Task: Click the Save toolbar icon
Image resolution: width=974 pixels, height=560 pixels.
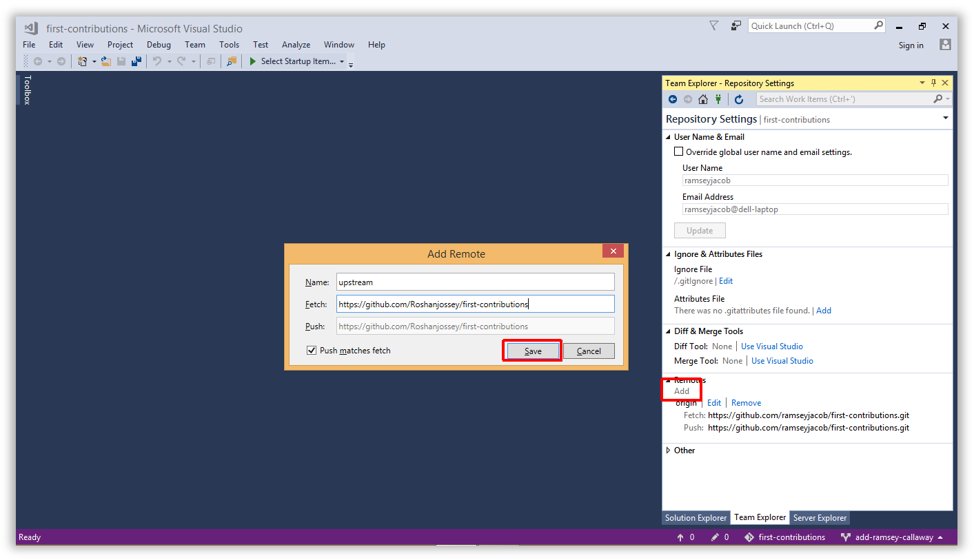Action: click(x=121, y=61)
